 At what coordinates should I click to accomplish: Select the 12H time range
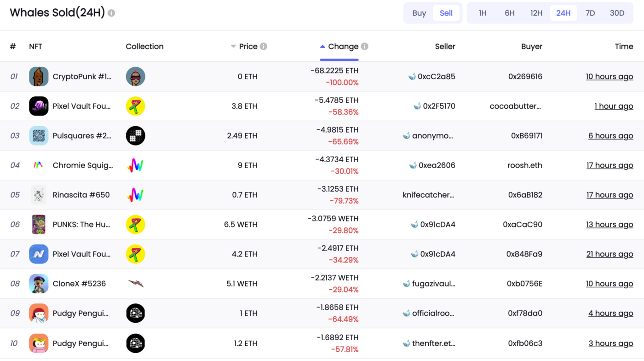pyautogui.click(x=536, y=13)
